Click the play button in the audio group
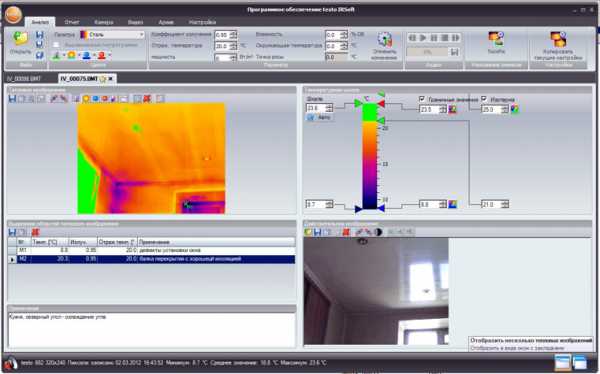Viewport: 600px width, 374px height. 423,38
